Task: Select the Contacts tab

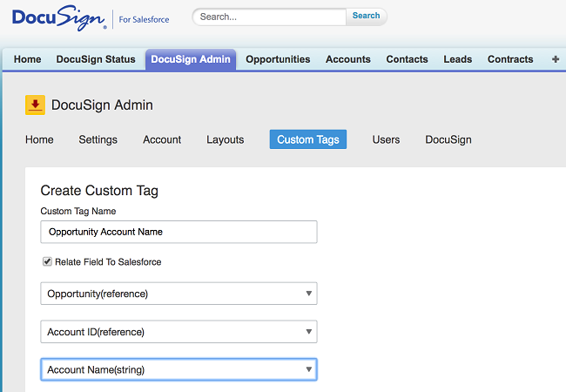Action: pos(407,59)
